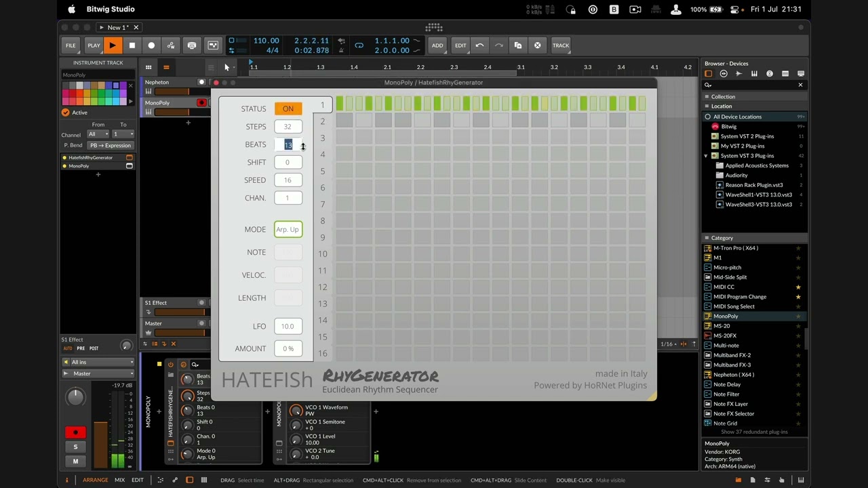Arm record on MonoPoly track

tap(201, 102)
